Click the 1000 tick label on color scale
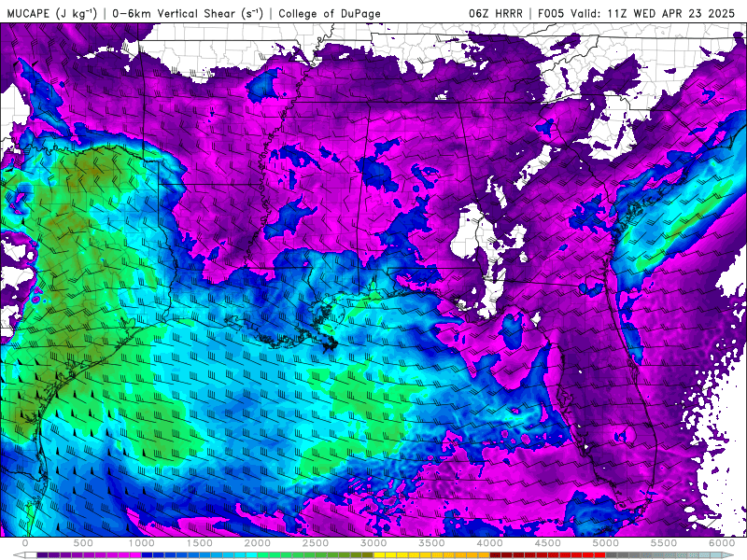Viewport: 747px width, 560px height. click(142, 543)
